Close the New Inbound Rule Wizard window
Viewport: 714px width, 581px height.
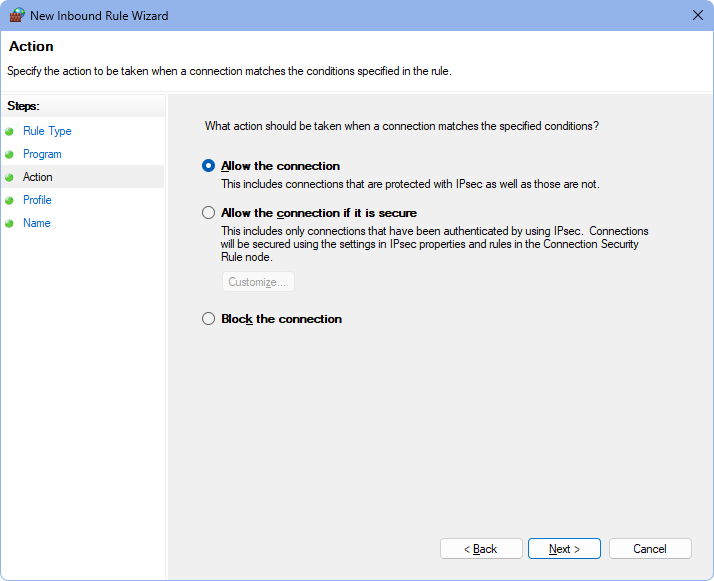[x=697, y=16]
